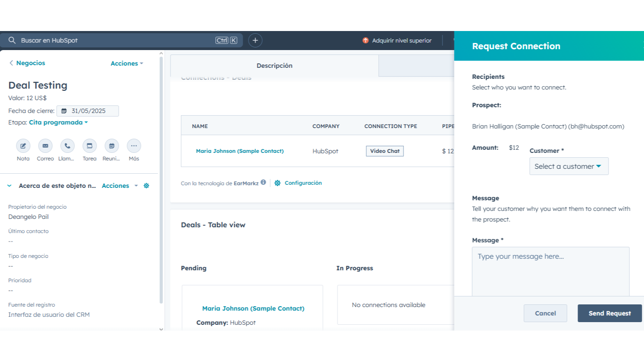Click the Llamada phone icon
Screen dimensions: 644x362
point(67,146)
